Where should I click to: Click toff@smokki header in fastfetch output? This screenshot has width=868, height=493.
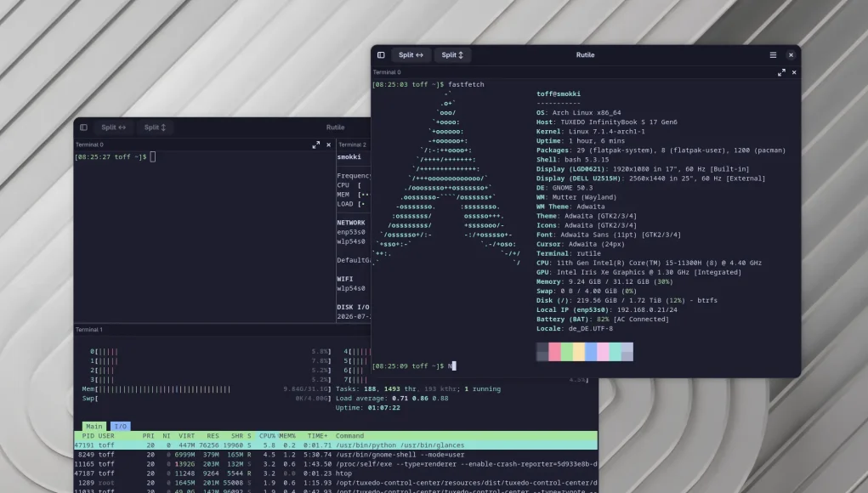pyautogui.click(x=558, y=94)
